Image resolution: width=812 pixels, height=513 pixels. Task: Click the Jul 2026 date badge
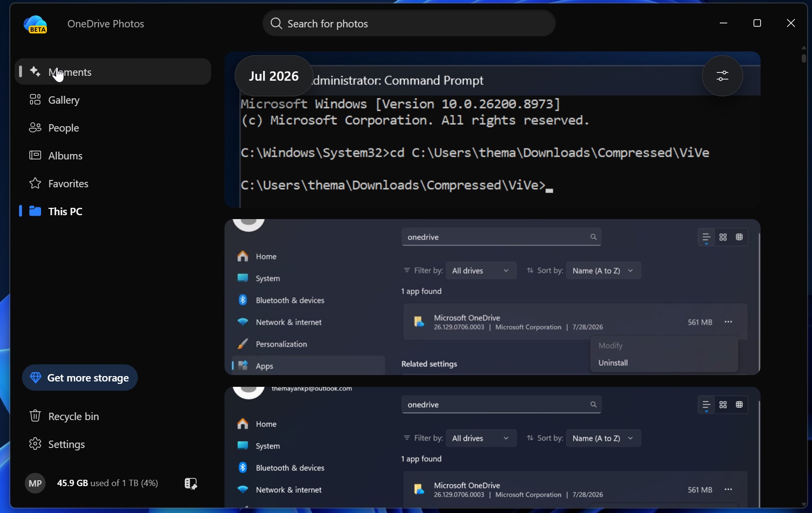(x=274, y=76)
